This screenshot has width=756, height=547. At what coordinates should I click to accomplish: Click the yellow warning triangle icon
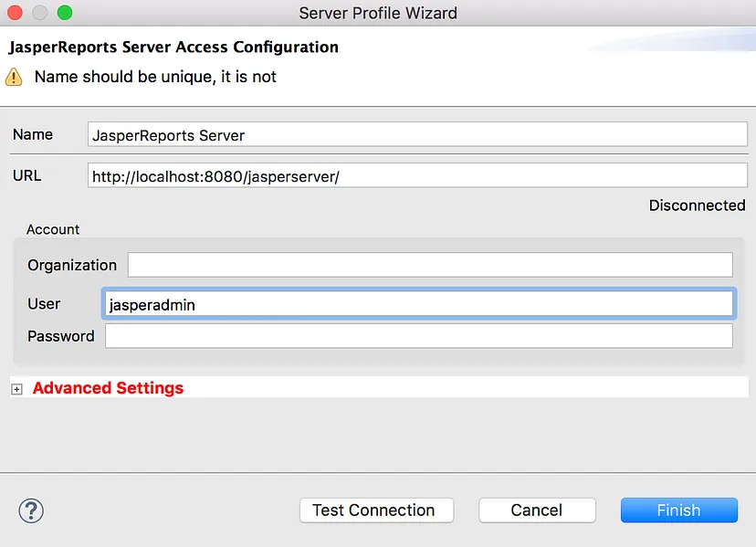click(14, 78)
